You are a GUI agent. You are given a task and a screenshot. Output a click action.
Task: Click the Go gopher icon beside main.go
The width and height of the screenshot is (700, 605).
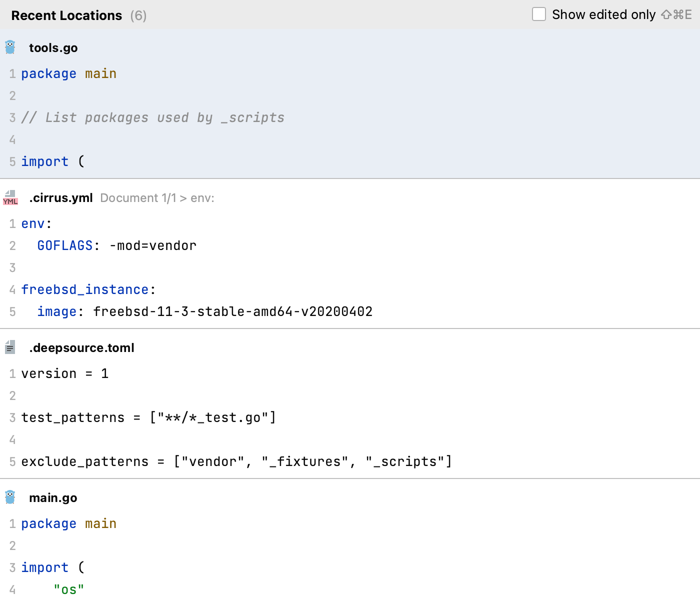click(10, 497)
